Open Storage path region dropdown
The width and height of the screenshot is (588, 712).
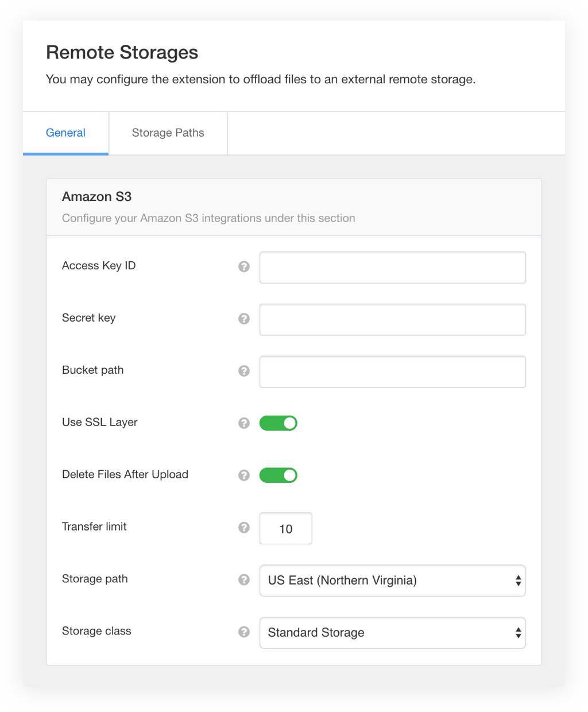393,581
